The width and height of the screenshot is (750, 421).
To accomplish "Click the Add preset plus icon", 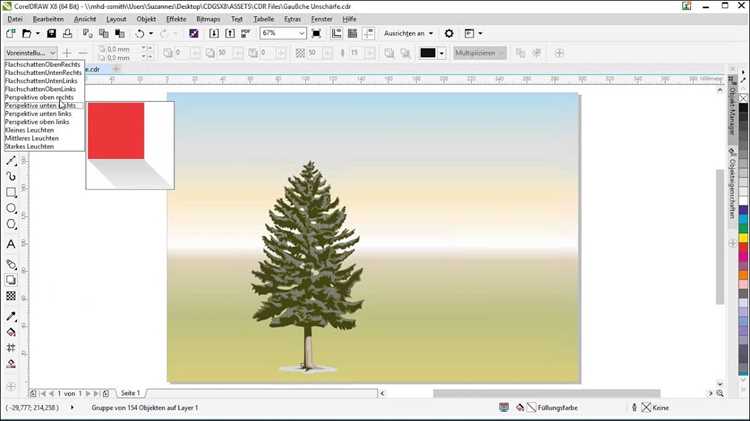I will (x=67, y=53).
